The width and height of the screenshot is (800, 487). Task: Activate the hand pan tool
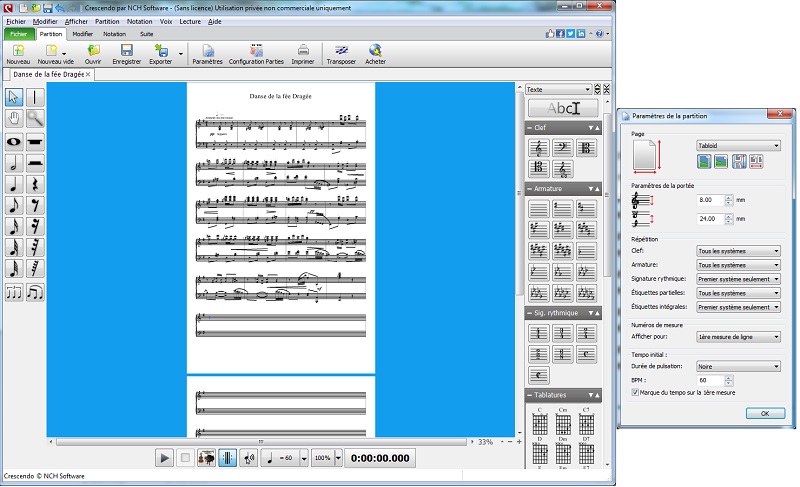coord(14,118)
